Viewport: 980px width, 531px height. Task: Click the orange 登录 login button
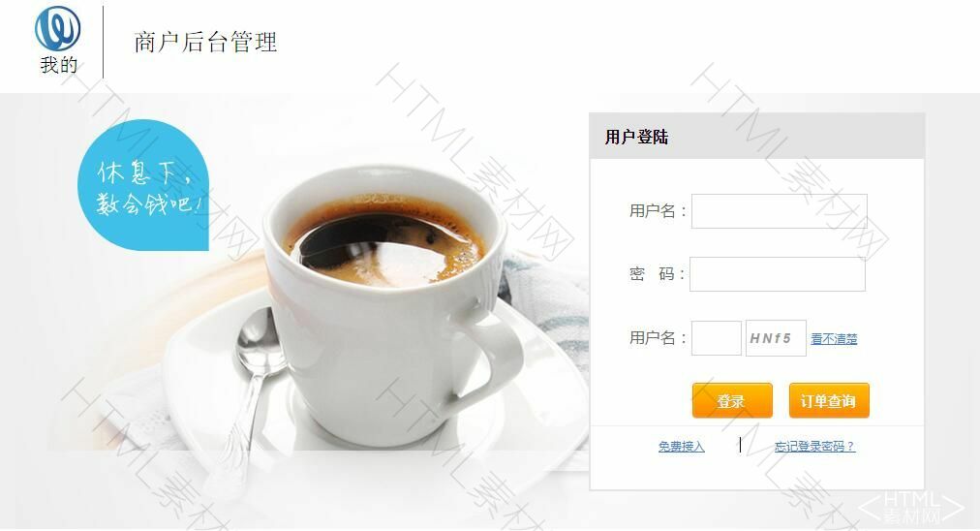pyautogui.click(x=732, y=400)
